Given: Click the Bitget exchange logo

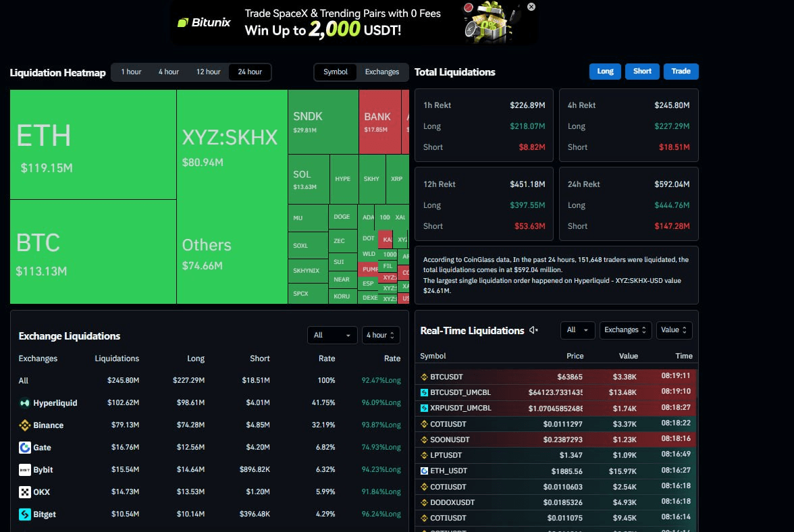Looking at the screenshot, I should click(x=24, y=514).
